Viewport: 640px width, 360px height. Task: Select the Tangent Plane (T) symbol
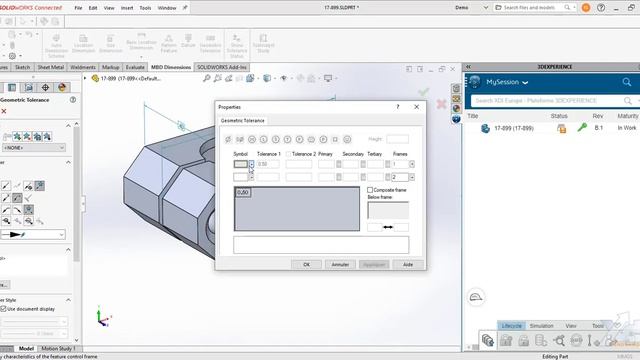click(x=287, y=139)
